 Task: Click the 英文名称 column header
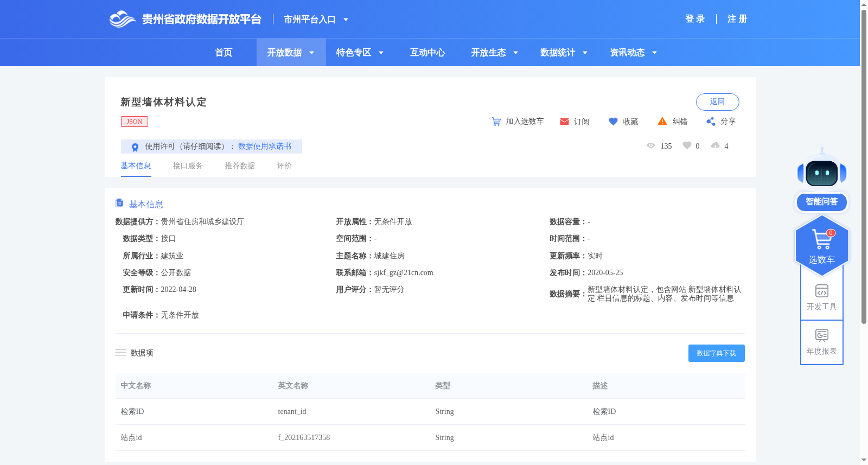pyautogui.click(x=293, y=386)
